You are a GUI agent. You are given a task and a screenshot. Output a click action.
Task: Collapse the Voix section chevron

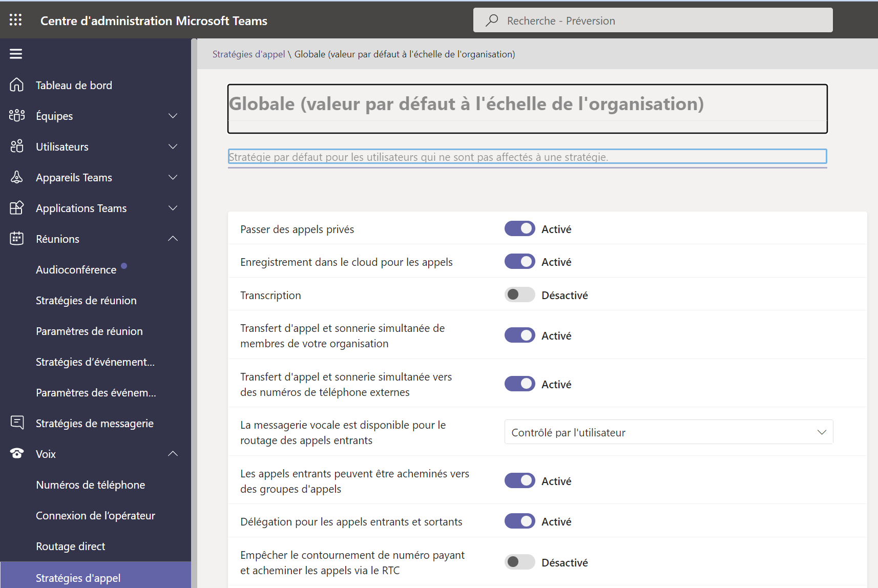pyautogui.click(x=173, y=454)
